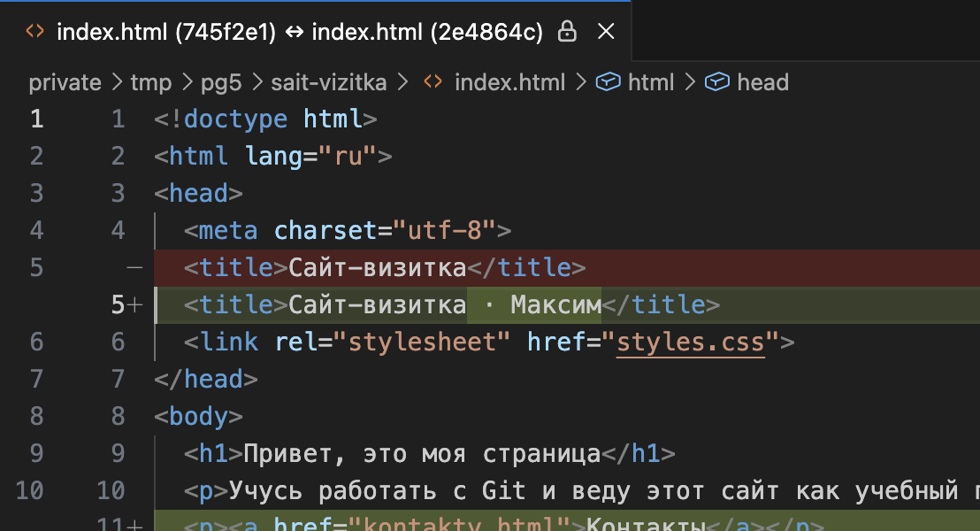
Task: Open the 'pg5' breadcrumb folder
Action: click(220, 82)
